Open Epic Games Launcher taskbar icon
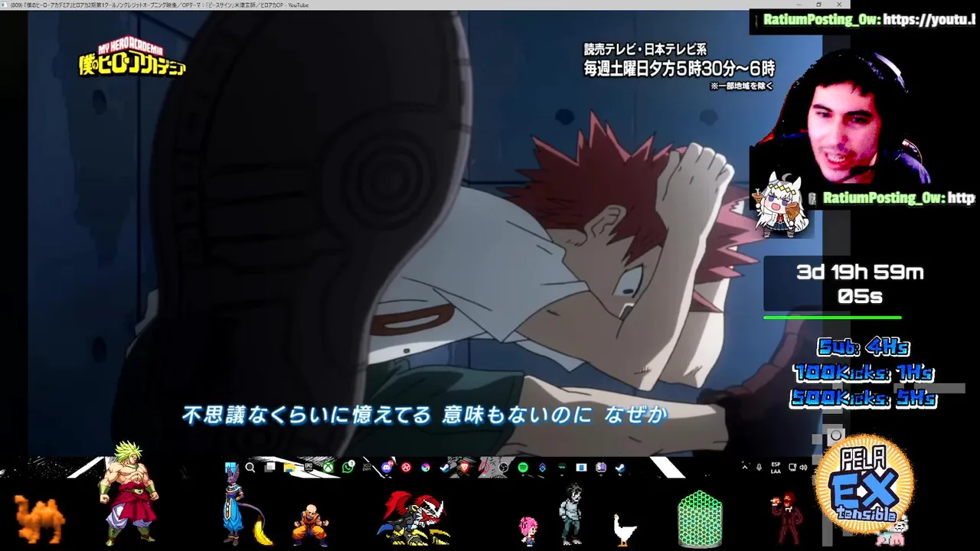Screen dimensions: 980x551 309,468
